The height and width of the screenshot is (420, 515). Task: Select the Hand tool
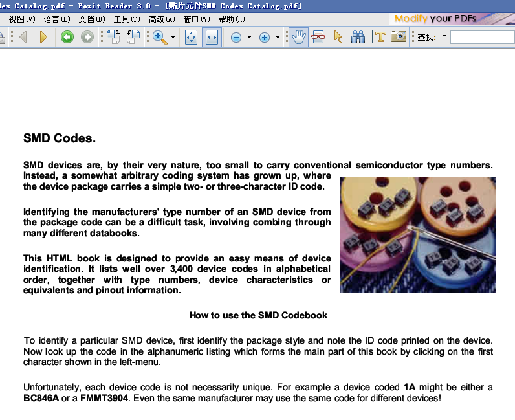click(298, 37)
